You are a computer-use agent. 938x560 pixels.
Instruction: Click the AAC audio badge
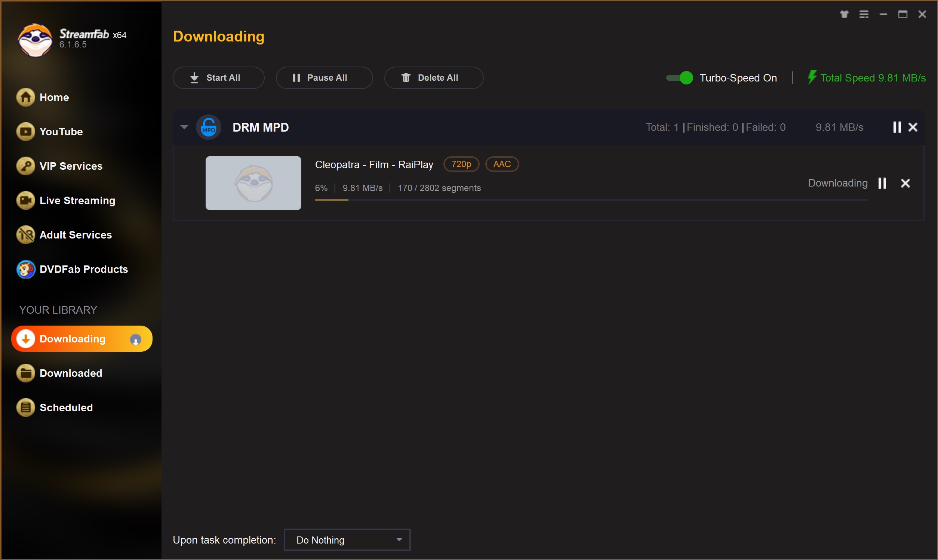click(x=502, y=164)
